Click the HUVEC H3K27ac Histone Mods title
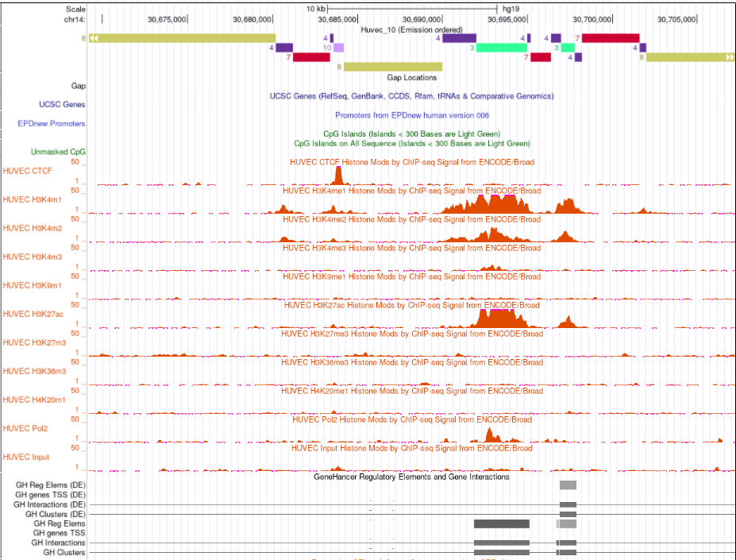This screenshot has height=560, width=736. [x=411, y=305]
